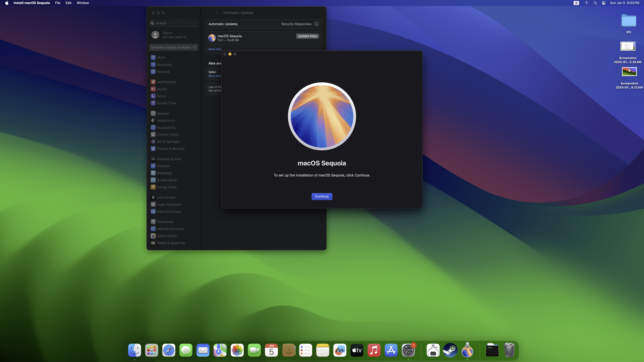The width and height of the screenshot is (644, 362).
Task: Click the Security Responses info icon
Action: tap(316, 24)
